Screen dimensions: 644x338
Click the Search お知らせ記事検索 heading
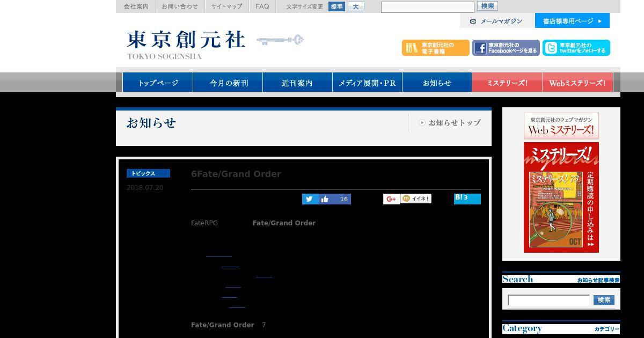click(x=561, y=279)
